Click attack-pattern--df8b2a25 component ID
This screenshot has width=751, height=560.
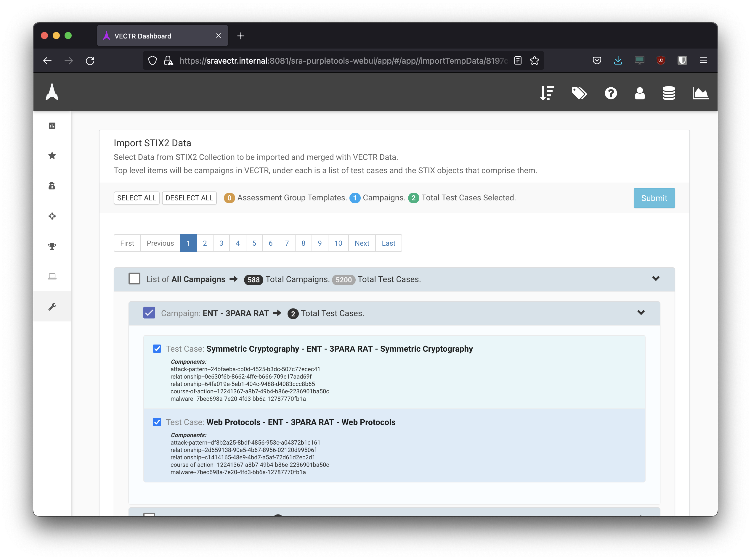[245, 442]
